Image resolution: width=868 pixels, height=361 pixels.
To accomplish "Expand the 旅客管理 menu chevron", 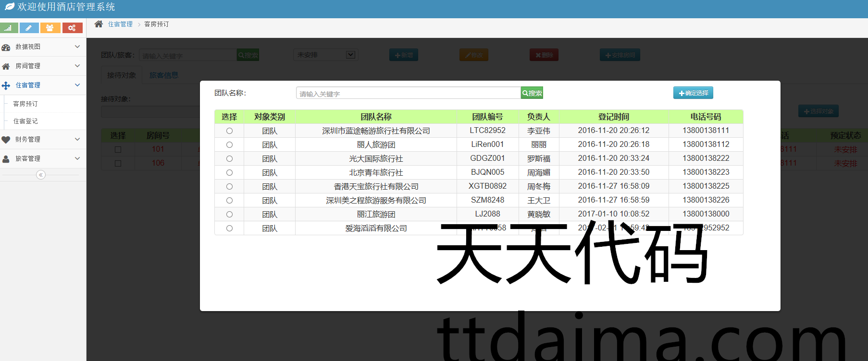I will pyautogui.click(x=77, y=158).
